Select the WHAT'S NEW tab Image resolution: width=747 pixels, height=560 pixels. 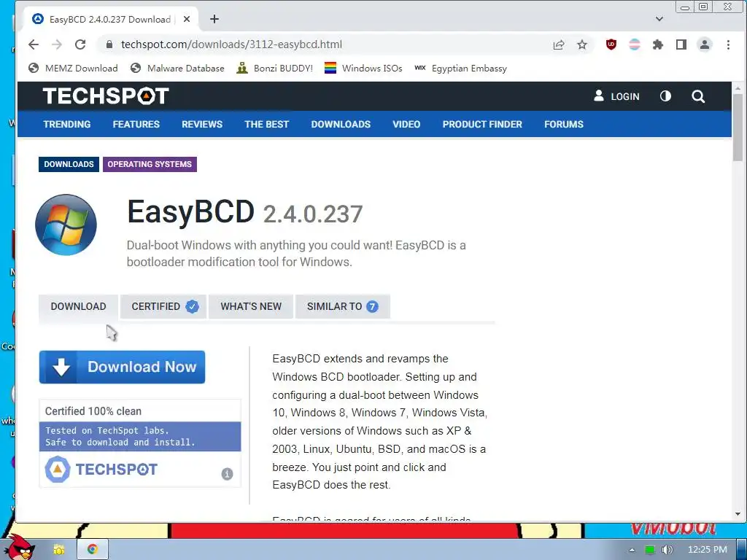(251, 307)
